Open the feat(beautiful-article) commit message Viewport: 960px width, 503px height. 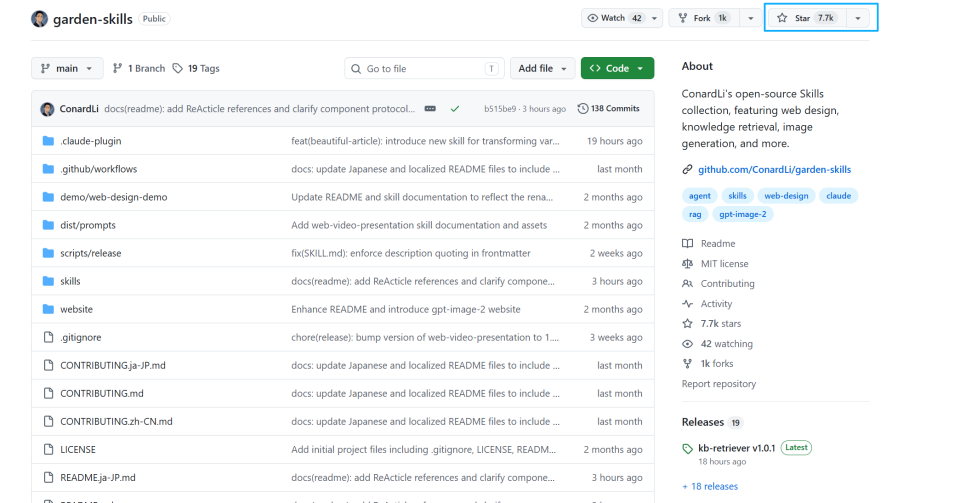[x=425, y=141]
